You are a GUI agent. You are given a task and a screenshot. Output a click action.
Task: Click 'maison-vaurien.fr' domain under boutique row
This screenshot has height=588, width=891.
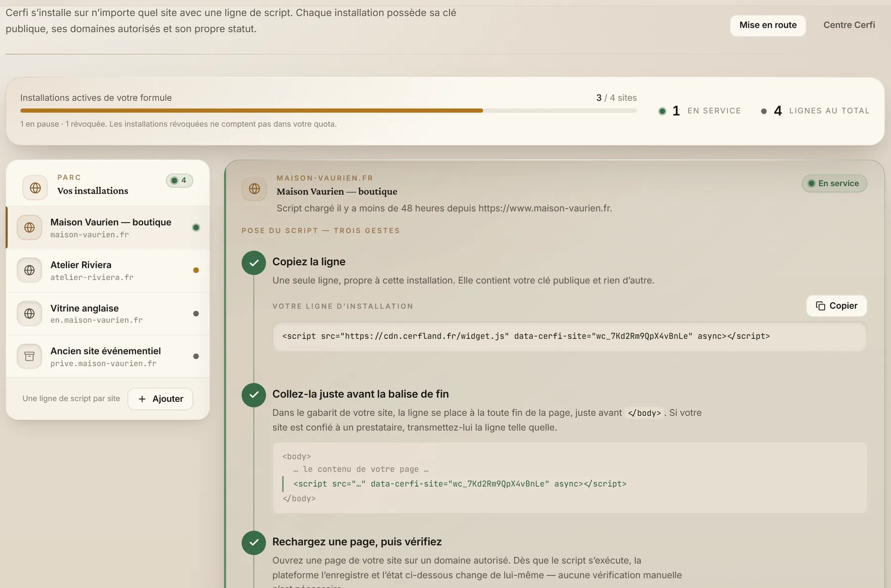(x=90, y=235)
